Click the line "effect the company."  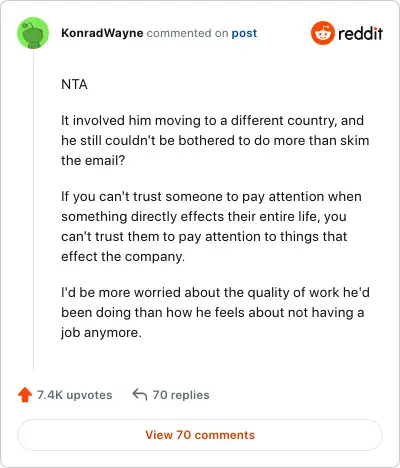[x=123, y=256]
